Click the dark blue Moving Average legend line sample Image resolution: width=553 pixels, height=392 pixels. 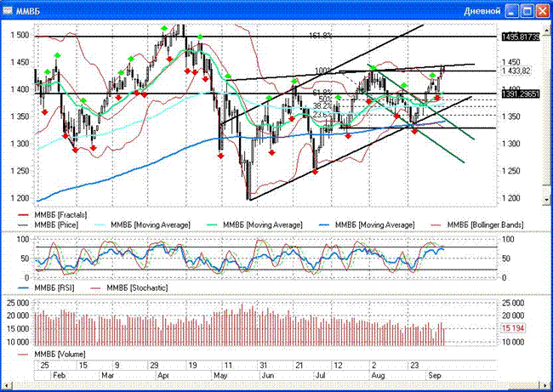(x=323, y=224)
